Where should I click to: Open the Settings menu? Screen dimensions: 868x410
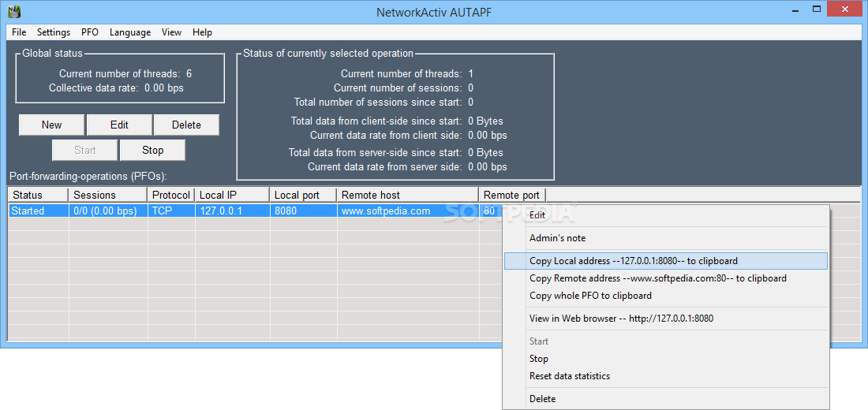pos(54,32)
